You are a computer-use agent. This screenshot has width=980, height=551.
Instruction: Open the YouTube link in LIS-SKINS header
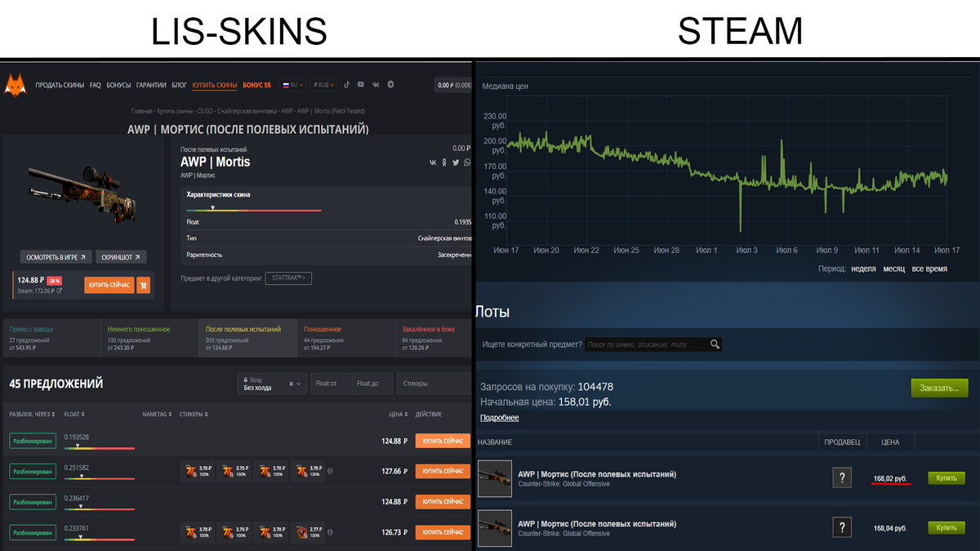pos(361,85)
